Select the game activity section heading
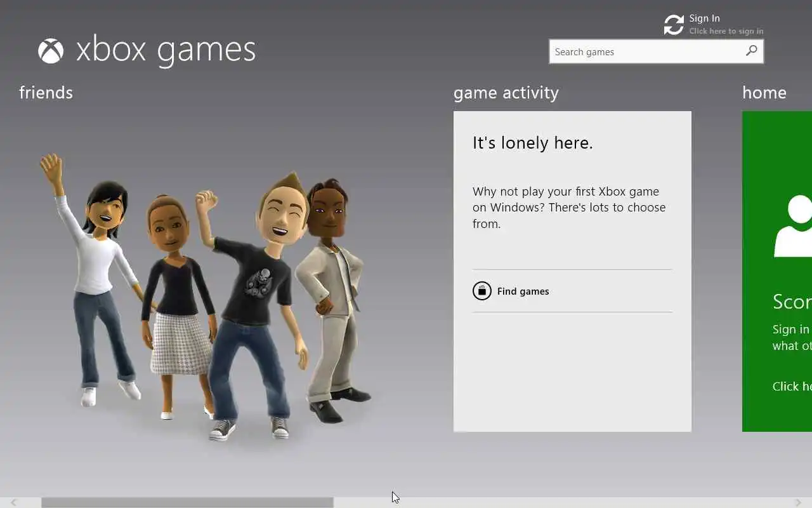812x508 pixels. coord(506,93)
